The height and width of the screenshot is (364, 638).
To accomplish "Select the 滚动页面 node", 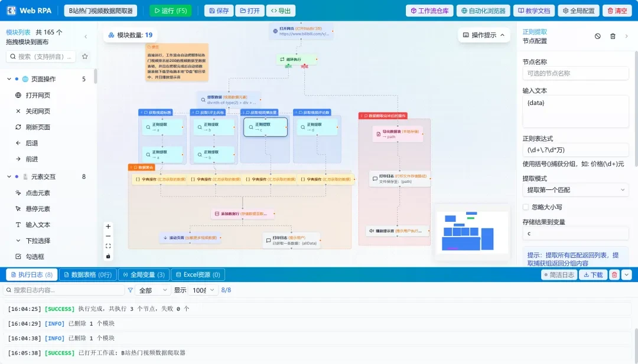I will tap(190, 238).
